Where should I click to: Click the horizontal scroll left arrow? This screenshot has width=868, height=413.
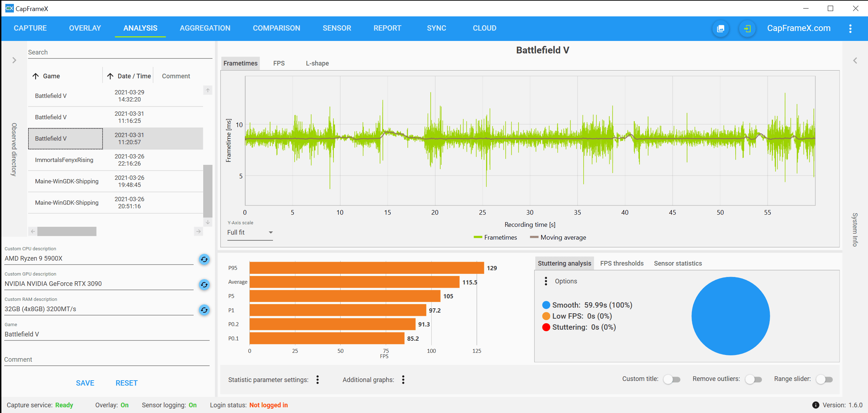coord(33,231)
